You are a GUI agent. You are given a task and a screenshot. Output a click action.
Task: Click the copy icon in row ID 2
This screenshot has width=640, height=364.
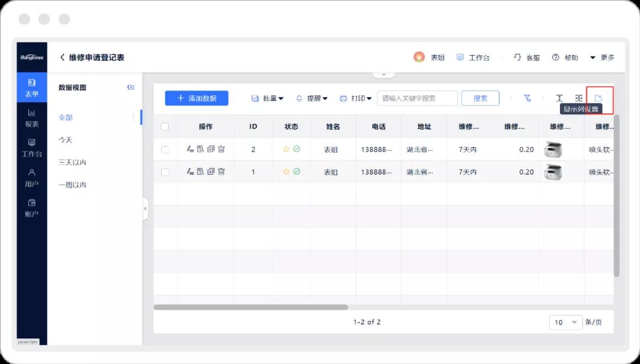point(211,149)
